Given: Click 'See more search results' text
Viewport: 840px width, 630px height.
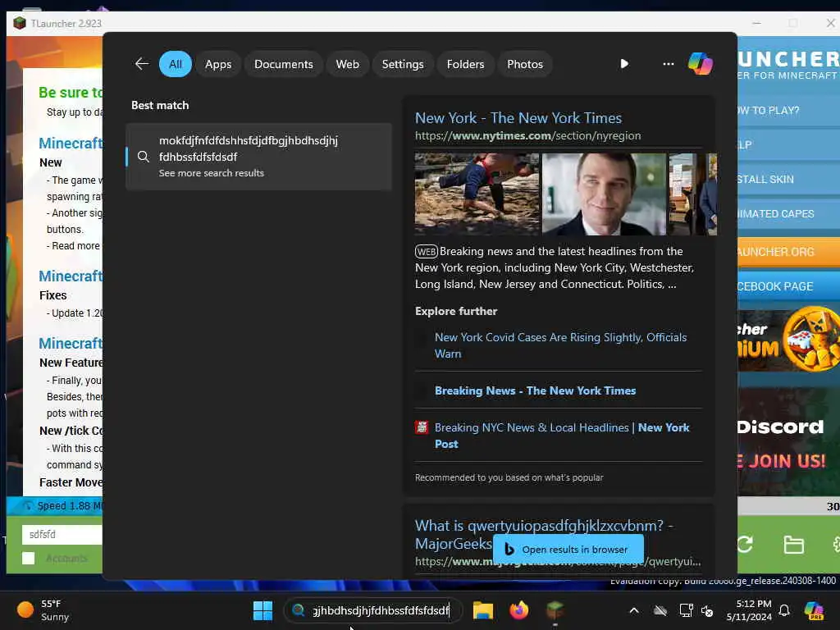Looking at the screenshot, I should tap(211, 173).
